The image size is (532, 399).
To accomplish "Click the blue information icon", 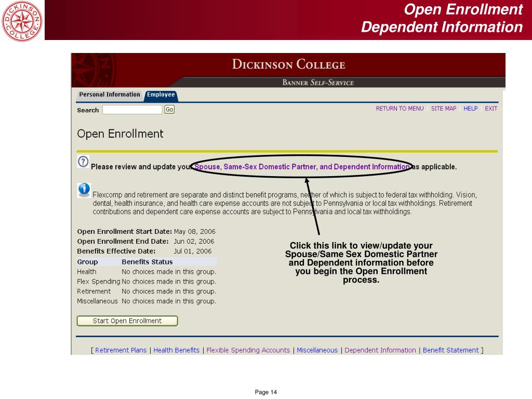I will (84, 189).
